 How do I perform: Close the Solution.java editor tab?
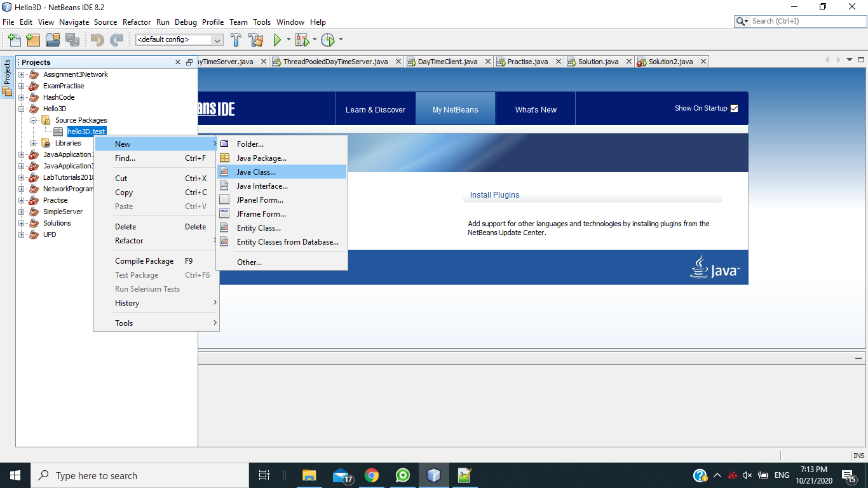click(629, 62)
